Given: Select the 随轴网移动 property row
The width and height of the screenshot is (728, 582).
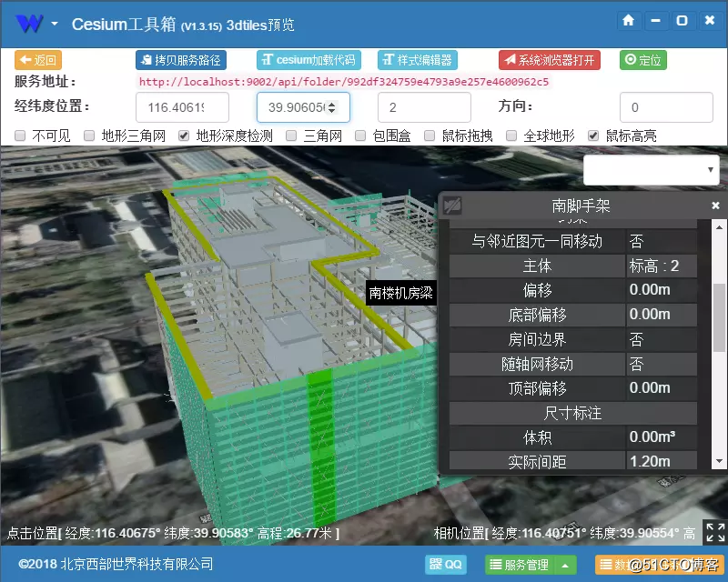Looking at the screenshot, I should point(573,364).
